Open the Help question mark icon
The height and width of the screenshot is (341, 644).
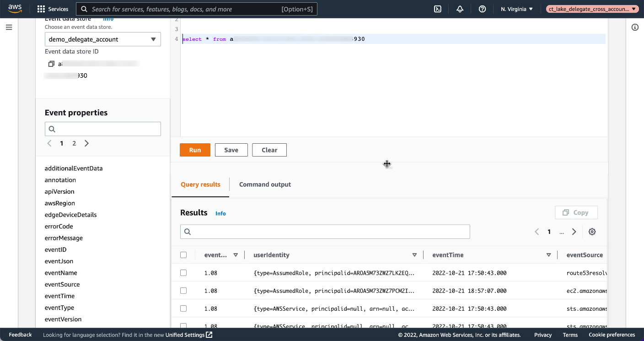(482, 9)
